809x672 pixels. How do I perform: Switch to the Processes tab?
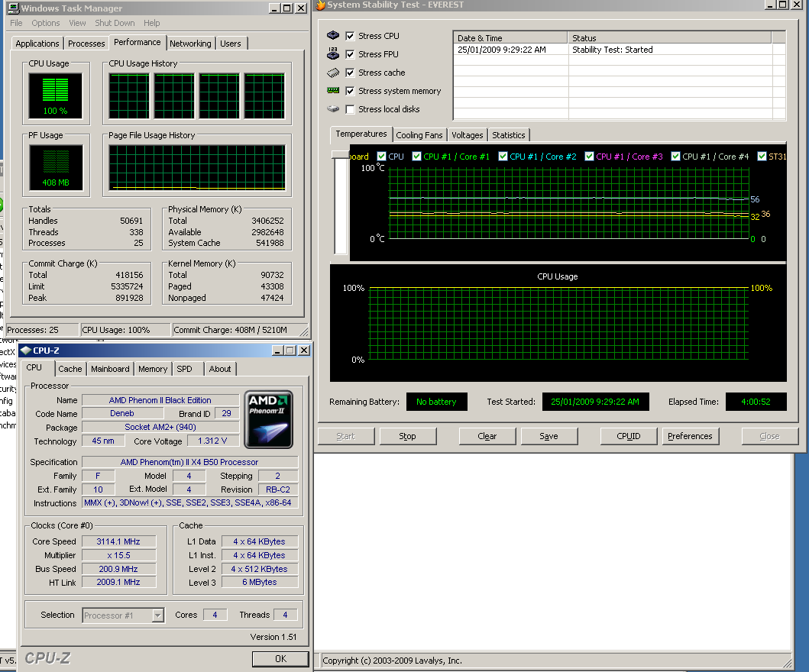click(86, 44)
